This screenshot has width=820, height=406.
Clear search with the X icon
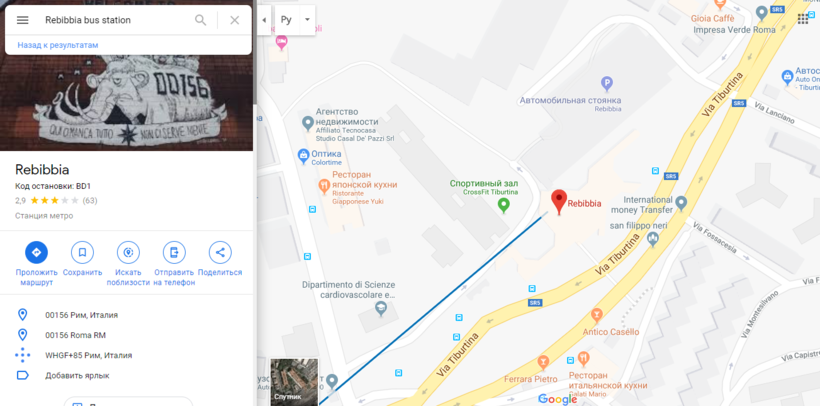click(235, 20)
